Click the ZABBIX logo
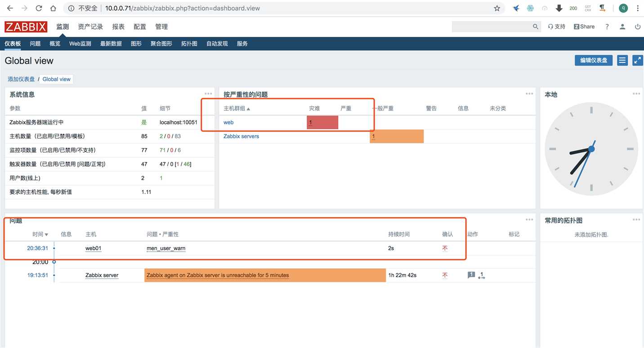This screenshot has width=644, height=348. tap(26, 27)
